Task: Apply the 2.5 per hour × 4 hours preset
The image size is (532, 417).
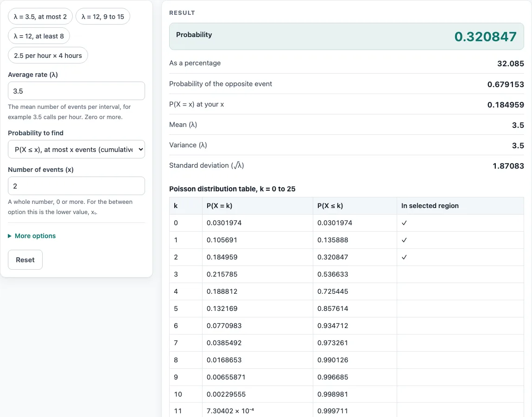Action: pos(48,55)
